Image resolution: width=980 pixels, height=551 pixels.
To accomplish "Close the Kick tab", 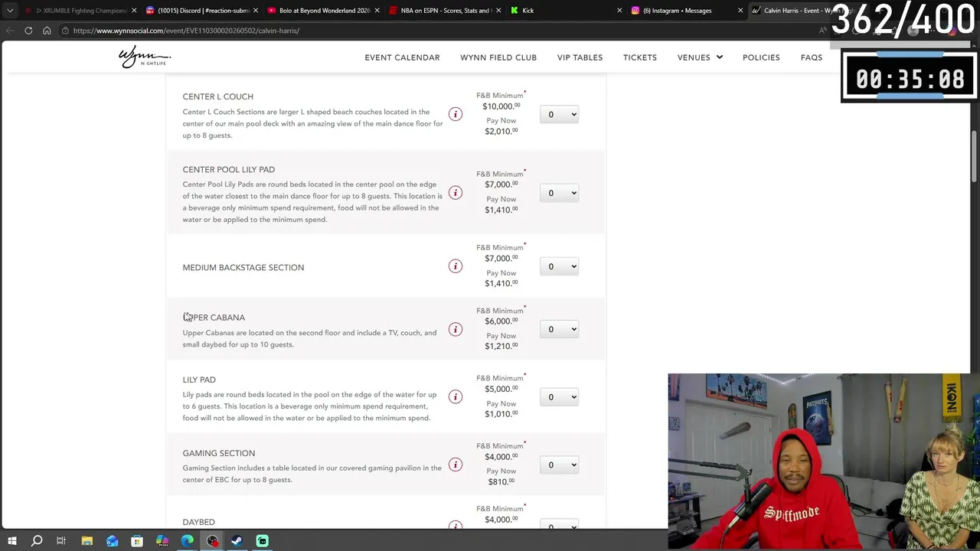I will pos(619,11).
